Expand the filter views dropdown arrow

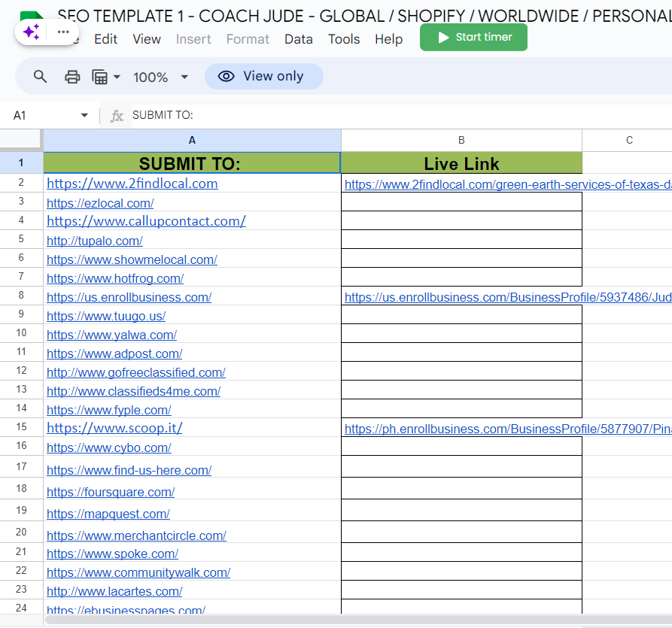point(117,77)
